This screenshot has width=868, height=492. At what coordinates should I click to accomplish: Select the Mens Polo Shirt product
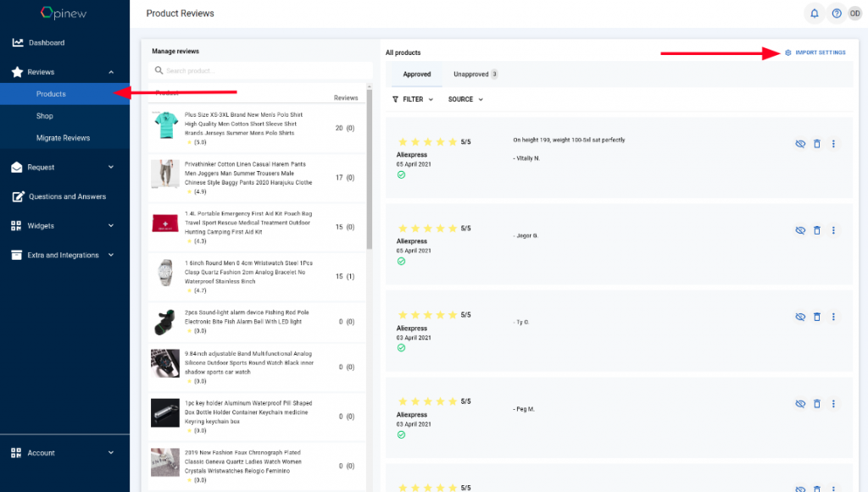tap(257, 128)
